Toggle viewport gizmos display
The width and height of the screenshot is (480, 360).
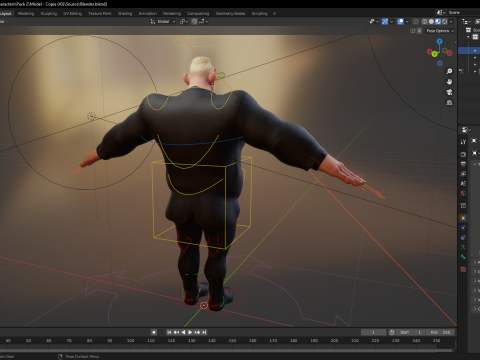tap(385, 21)
